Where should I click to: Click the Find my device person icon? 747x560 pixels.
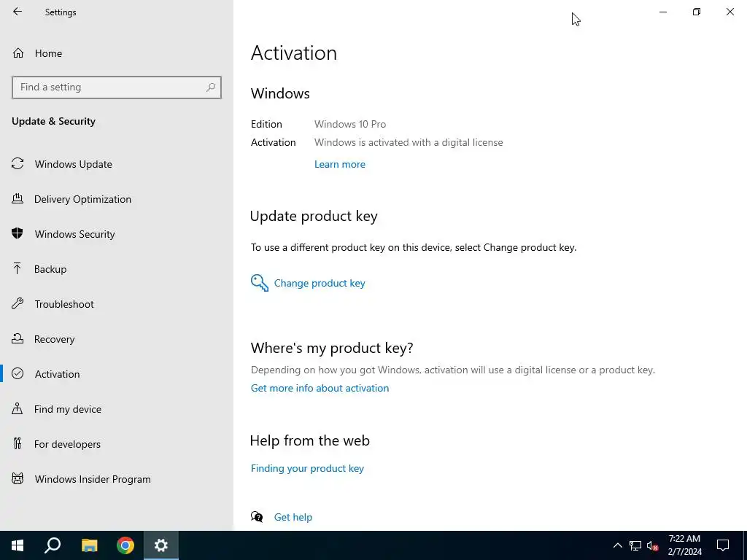point(18,408)
